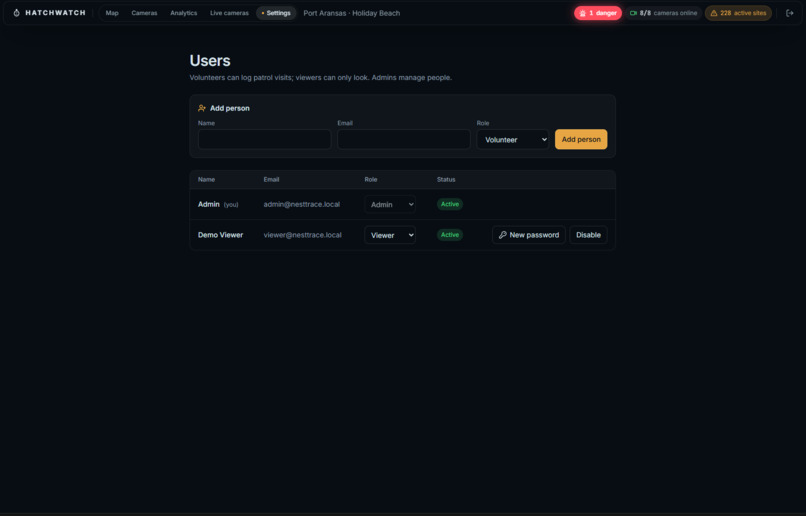Screen dimensions: 806x516
Task: Click the orange Add person button
Action: pyautogui.click(x=581, y=139)
